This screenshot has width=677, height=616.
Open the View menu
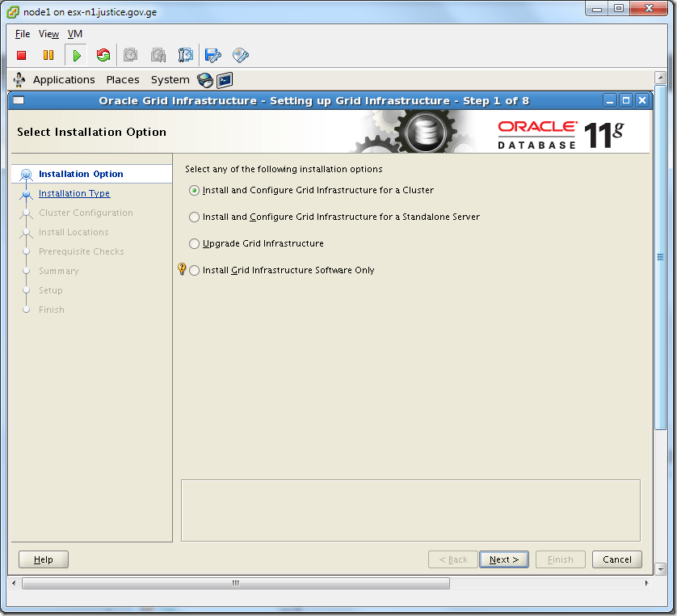tap(48, 34)
